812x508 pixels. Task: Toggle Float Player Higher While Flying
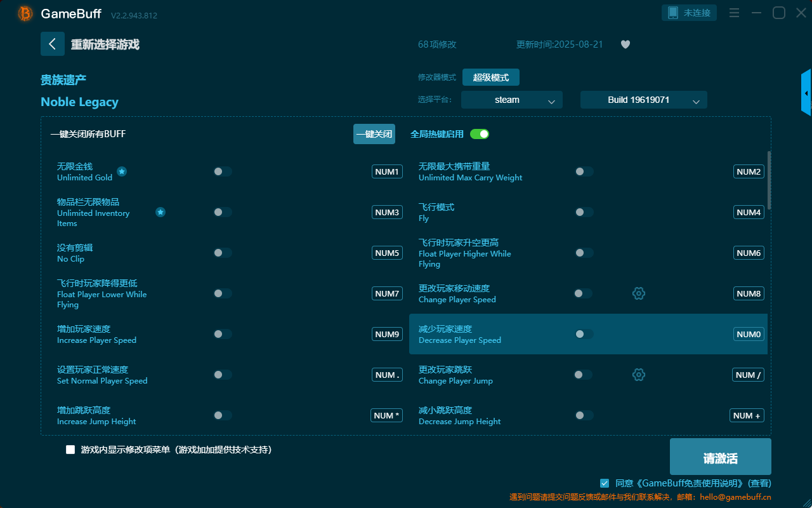click(x=584, y=253)
